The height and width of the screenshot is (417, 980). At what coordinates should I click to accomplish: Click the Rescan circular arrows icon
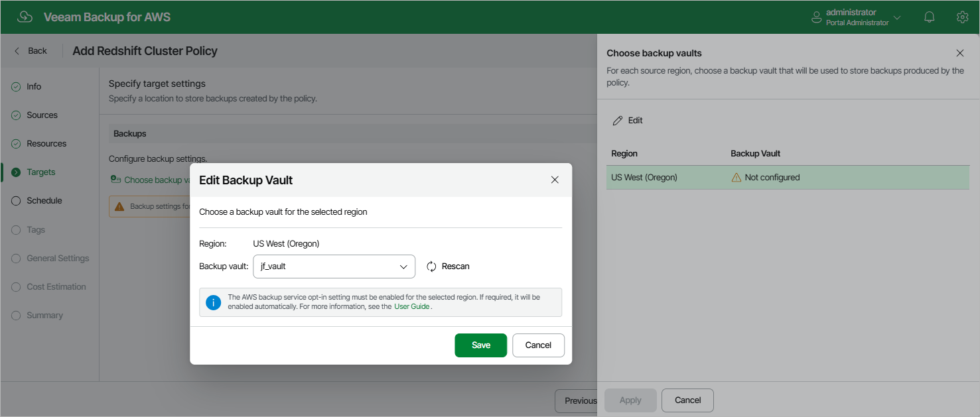tap(431, 267)
